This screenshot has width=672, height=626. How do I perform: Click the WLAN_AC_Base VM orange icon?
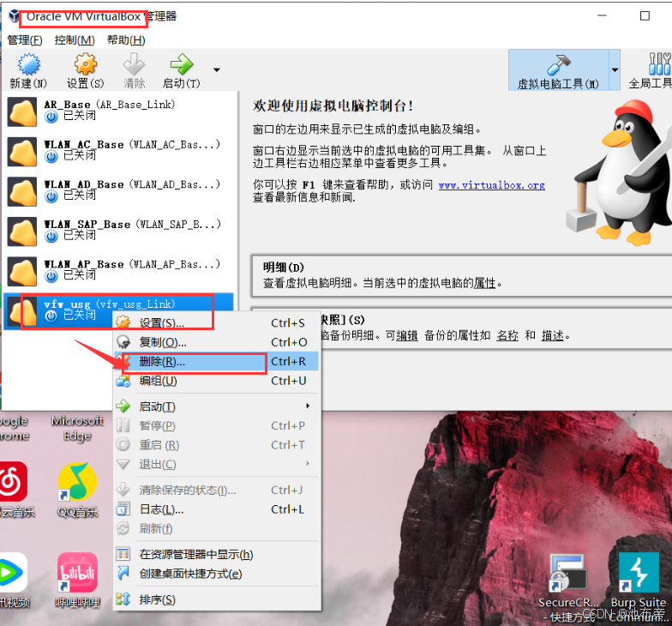(22, 152)
